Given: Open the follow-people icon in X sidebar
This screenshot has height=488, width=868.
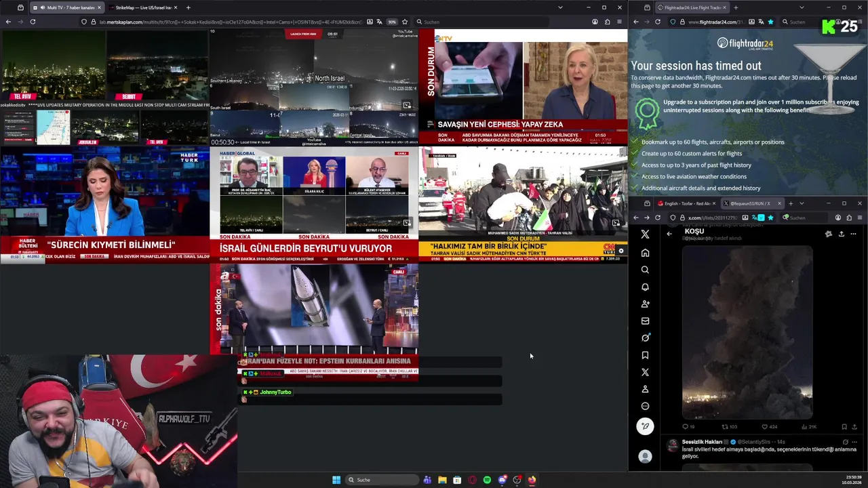Looking at the screenshot, I should pyautogui.click(x=645, y=304).
